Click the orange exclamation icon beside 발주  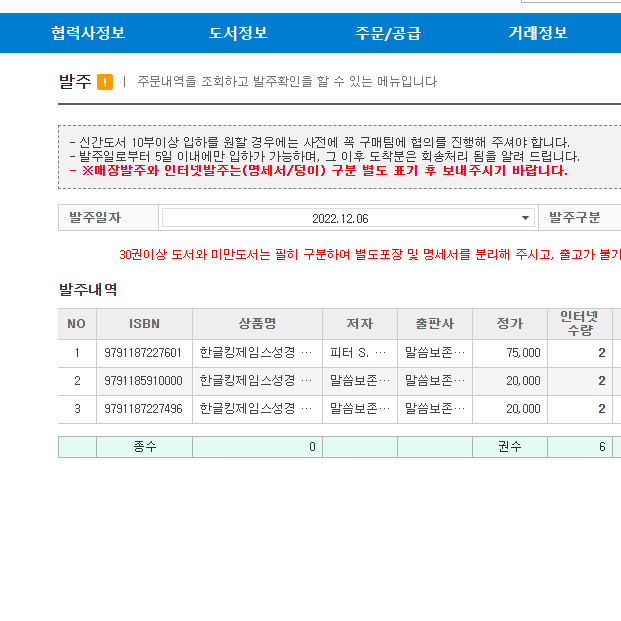tap(105, 82)
